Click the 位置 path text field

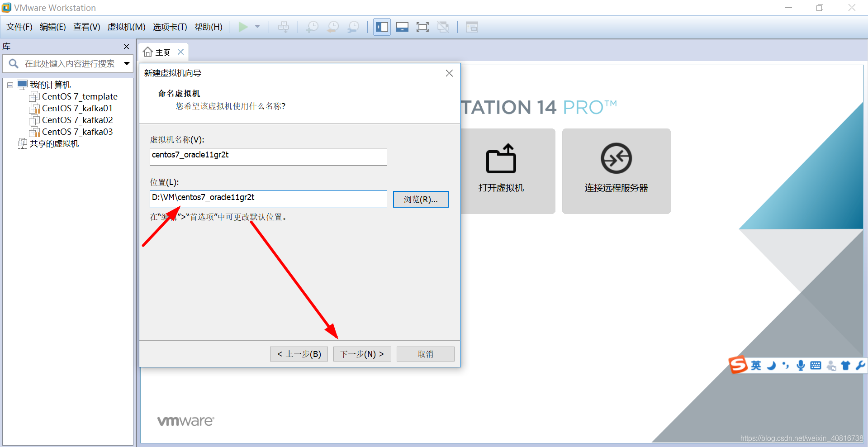tap(268, 199)
